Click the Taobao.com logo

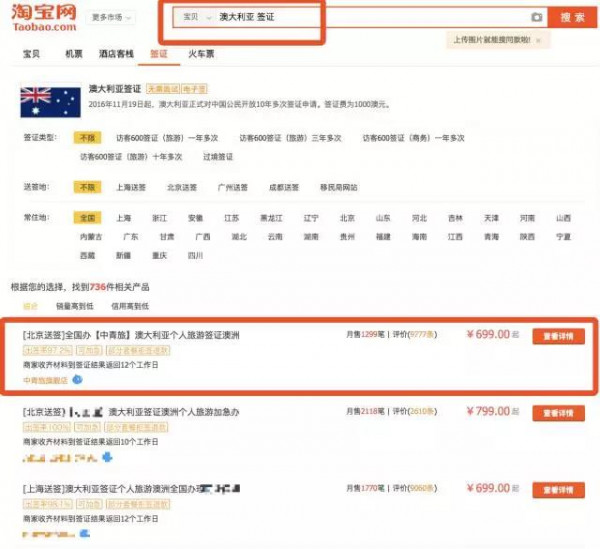point(44,18)
